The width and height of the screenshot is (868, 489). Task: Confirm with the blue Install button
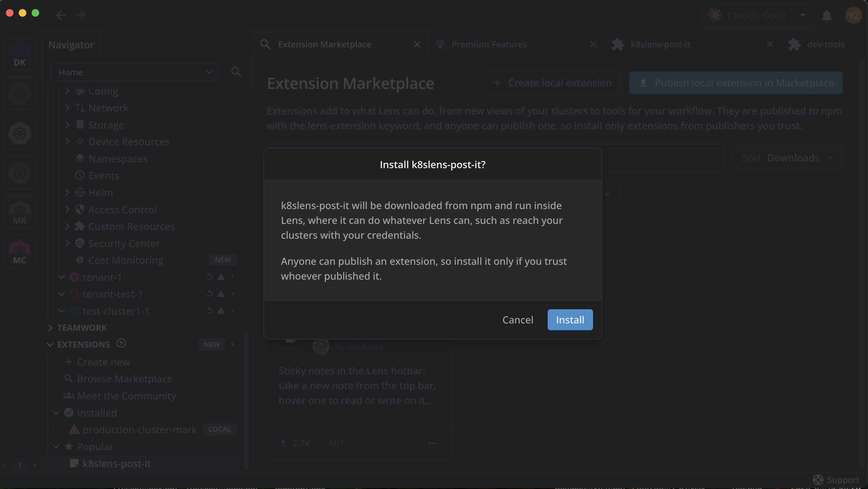point(570,319)
